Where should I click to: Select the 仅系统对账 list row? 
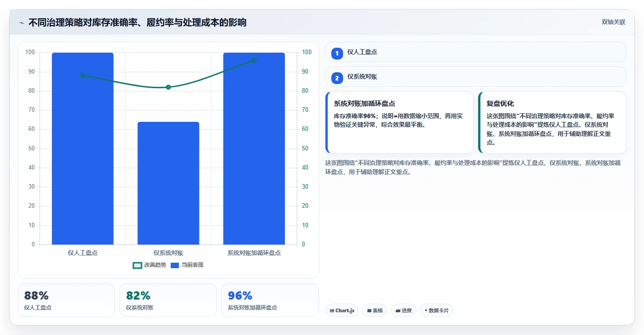(x=476, y=76)
